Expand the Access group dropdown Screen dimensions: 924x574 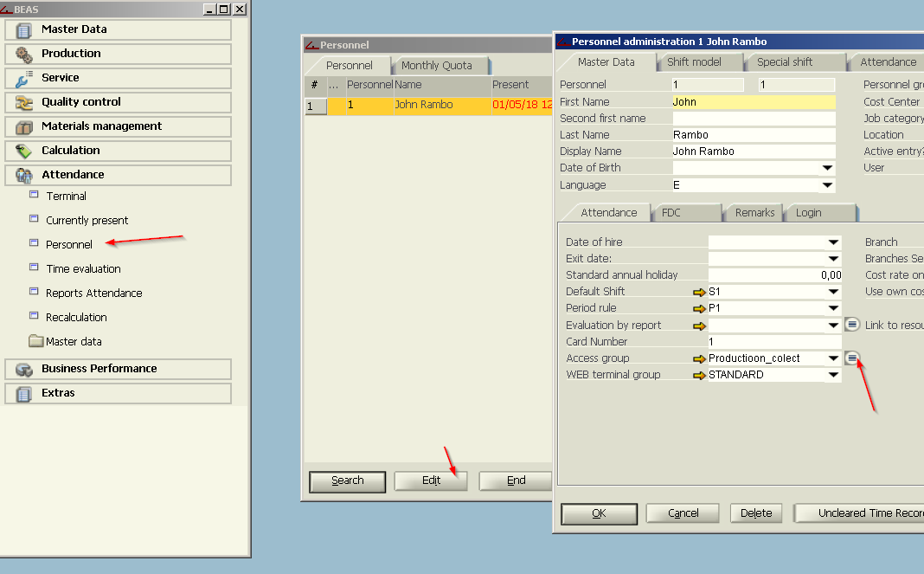(x=833, y=358)
